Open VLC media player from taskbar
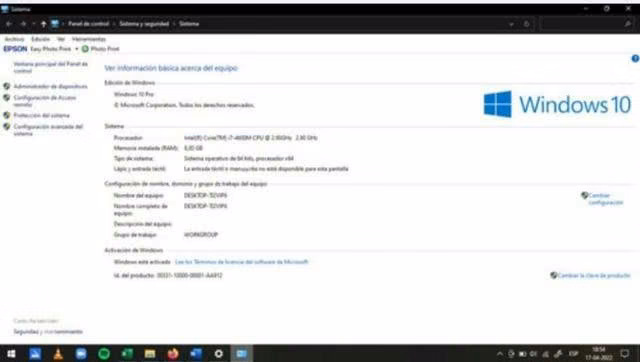Screen dimensions: 640x362 click(58, 354)
